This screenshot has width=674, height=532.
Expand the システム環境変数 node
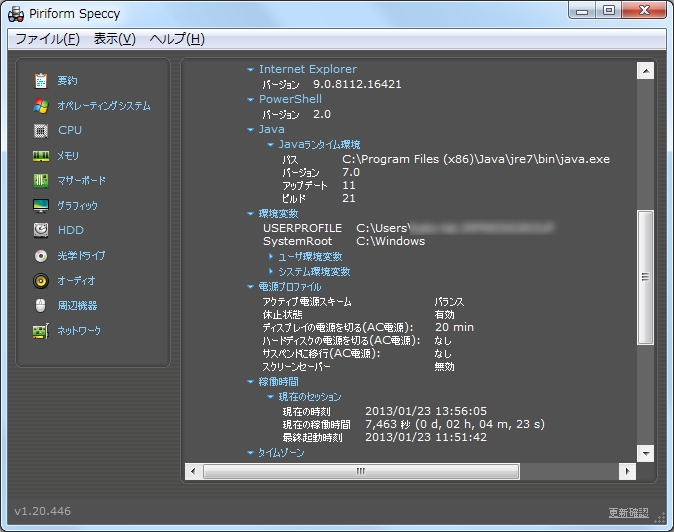coord(270,272)
